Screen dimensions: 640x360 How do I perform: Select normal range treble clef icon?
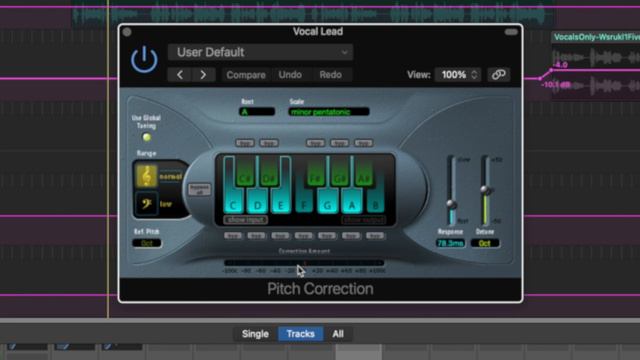click(x=147, y=176)
